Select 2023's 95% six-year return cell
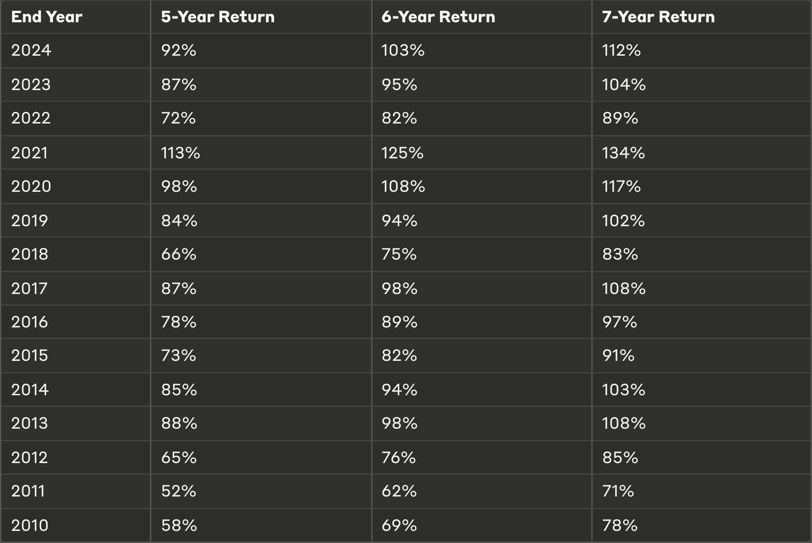 [x=400, y=85]
